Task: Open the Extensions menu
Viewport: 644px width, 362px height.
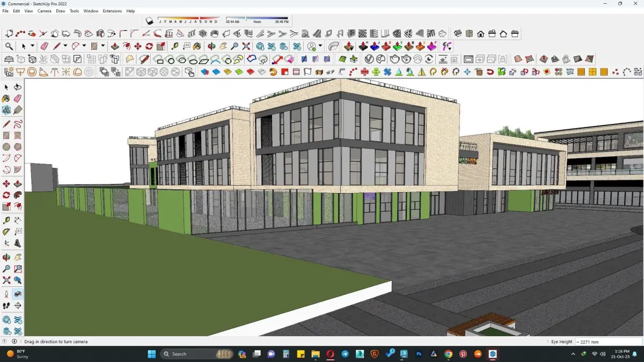Action: 112,11
